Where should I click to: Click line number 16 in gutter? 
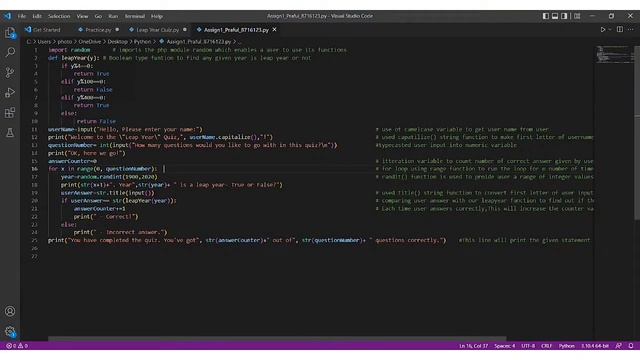coord(34,169)
